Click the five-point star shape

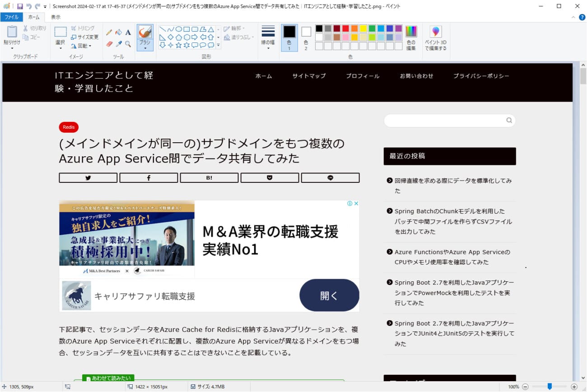pos(179,45)
